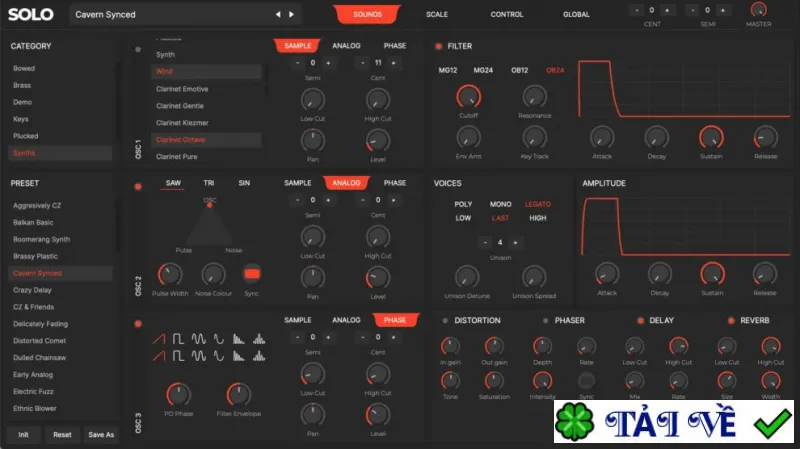This screenshot has width=800, height=449.
Task: Click the filter envelope graph
Action: (x=684, y=89)
